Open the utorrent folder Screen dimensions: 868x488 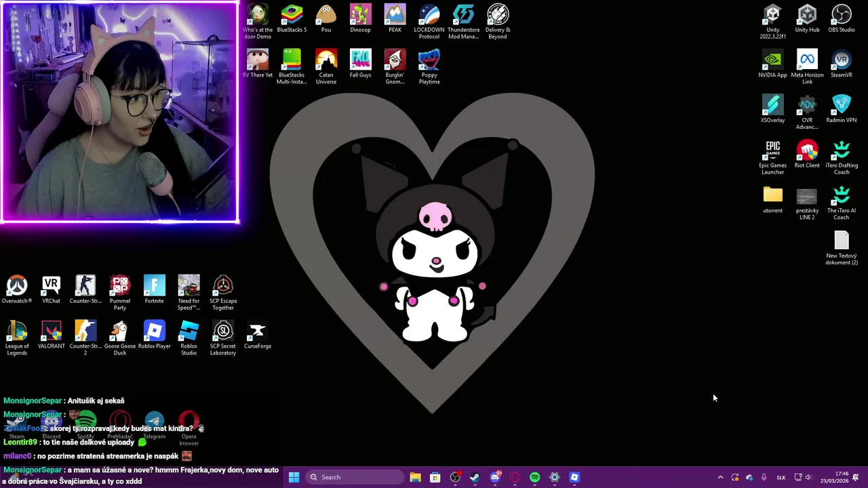[x=772, y=199]
